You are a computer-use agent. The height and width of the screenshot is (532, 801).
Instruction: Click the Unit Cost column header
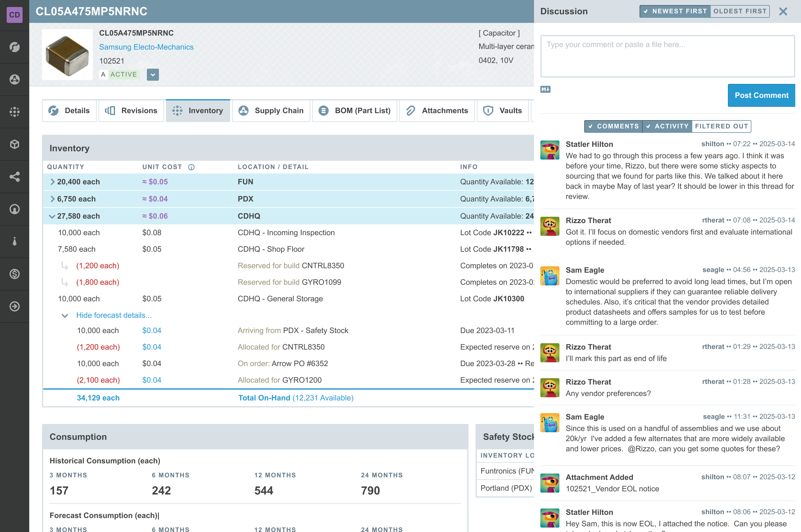point(162,167)
